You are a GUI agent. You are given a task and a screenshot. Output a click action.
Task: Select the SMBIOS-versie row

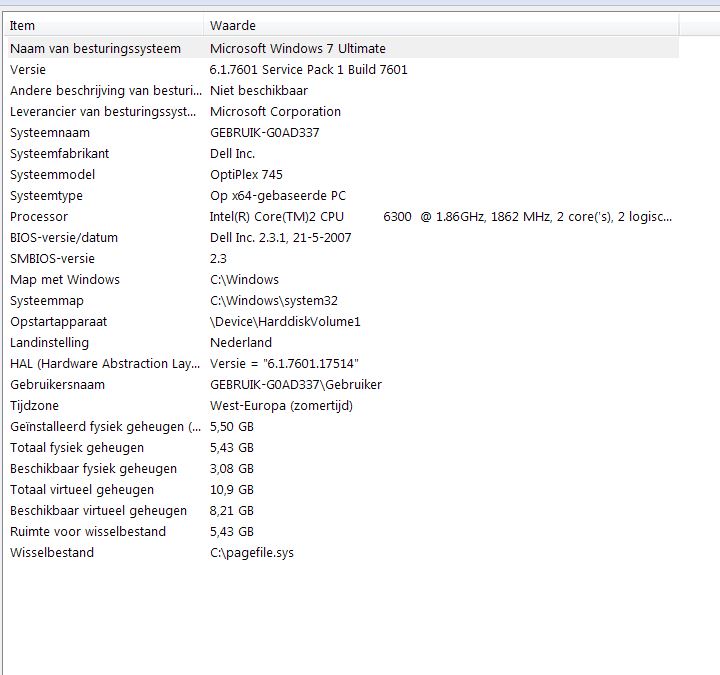[x=52, y=259]
